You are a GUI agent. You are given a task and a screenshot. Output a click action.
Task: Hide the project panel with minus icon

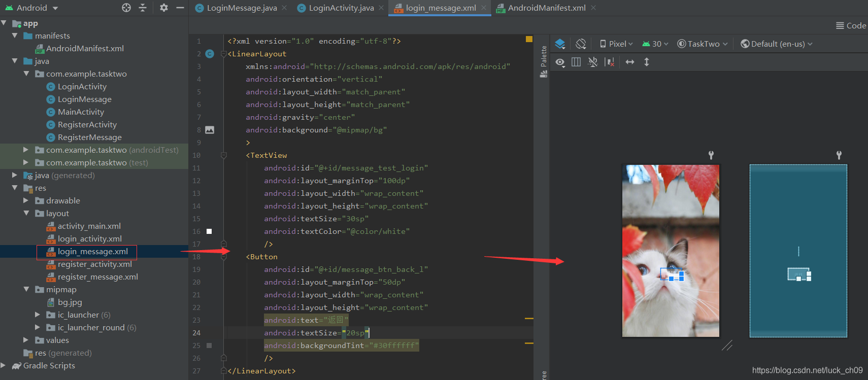click(180, 8)
